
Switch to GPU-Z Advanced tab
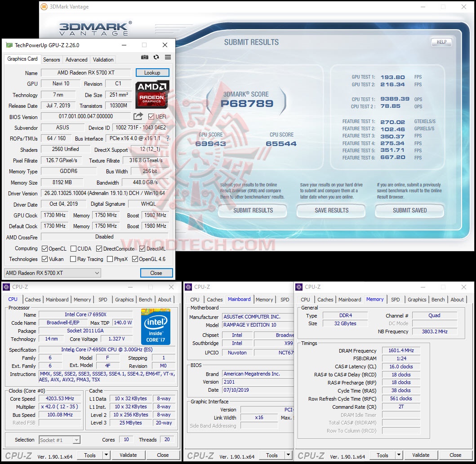click(x=76, y=59)
